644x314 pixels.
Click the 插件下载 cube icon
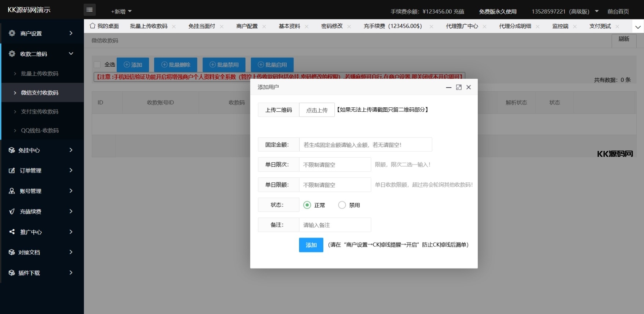12,273
